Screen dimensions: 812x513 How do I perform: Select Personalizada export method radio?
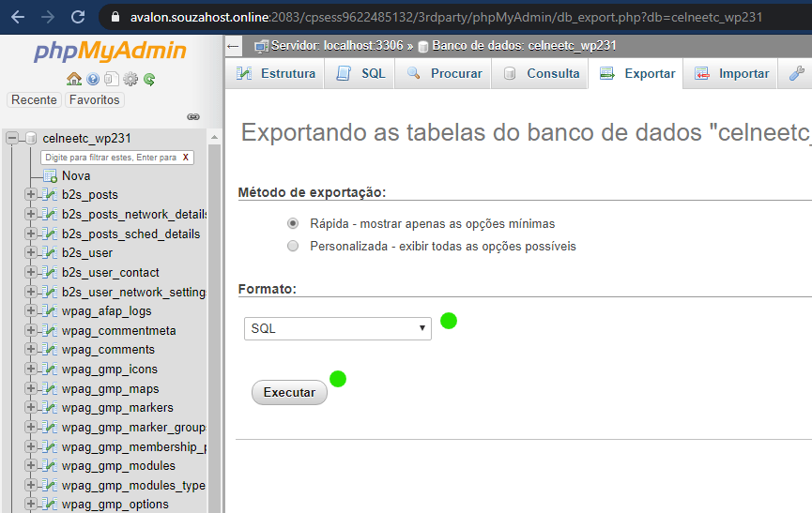293,246
